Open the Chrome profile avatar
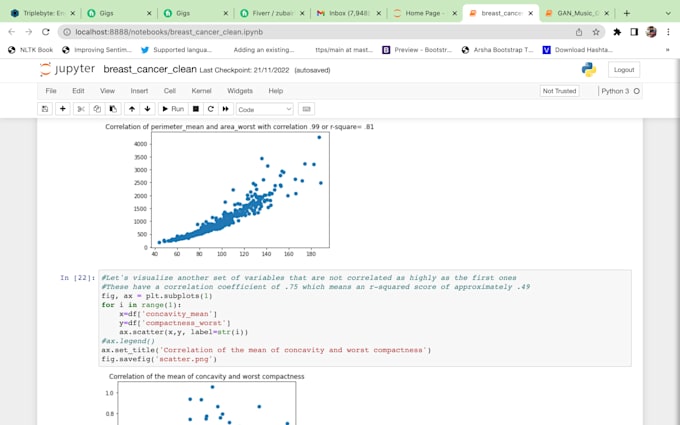680x425 pixels. (x=651, y=32)
